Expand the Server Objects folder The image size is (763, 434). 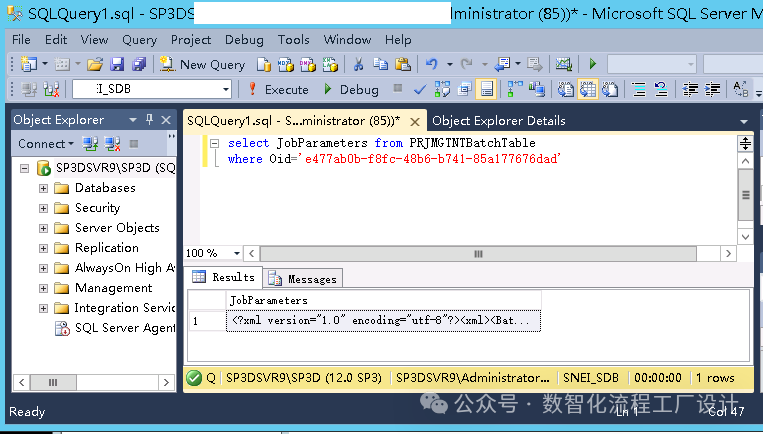[43, 228]
